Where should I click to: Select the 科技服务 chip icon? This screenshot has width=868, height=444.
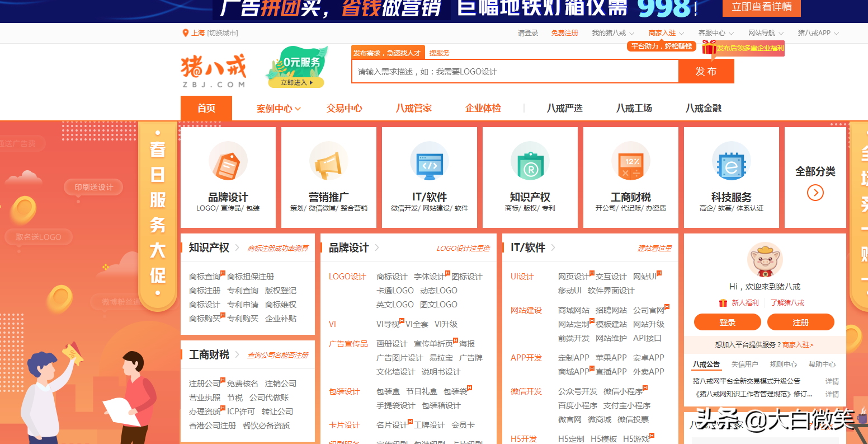click(732, 161)
